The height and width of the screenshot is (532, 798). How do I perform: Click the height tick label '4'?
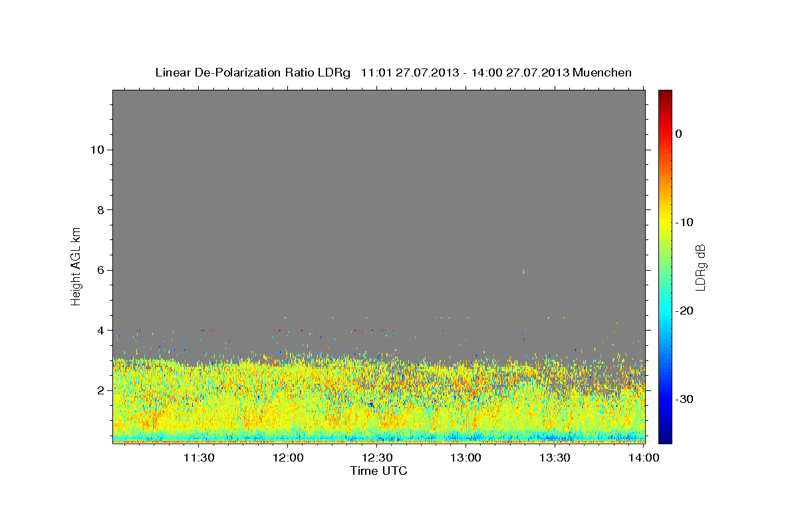[100, 331]
